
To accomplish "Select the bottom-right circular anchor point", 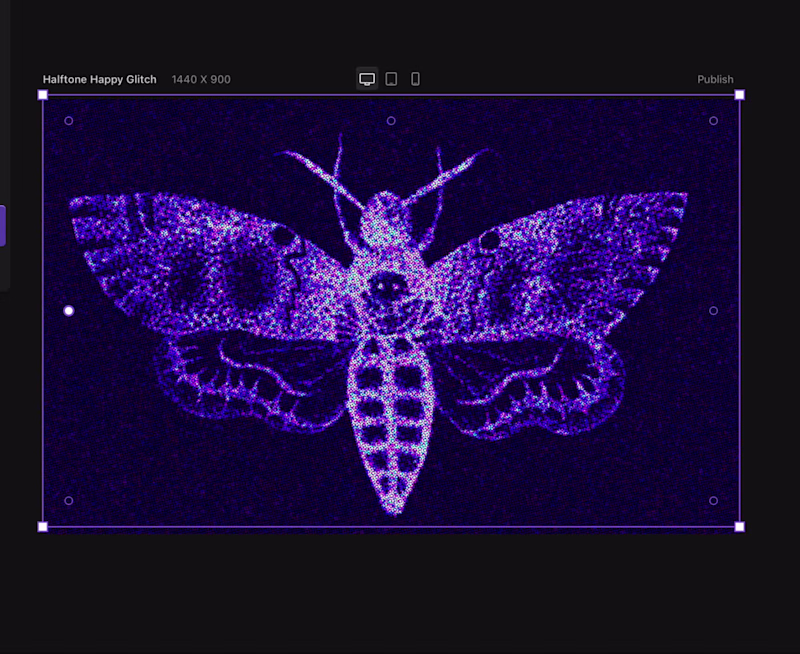I will (714, 500).
